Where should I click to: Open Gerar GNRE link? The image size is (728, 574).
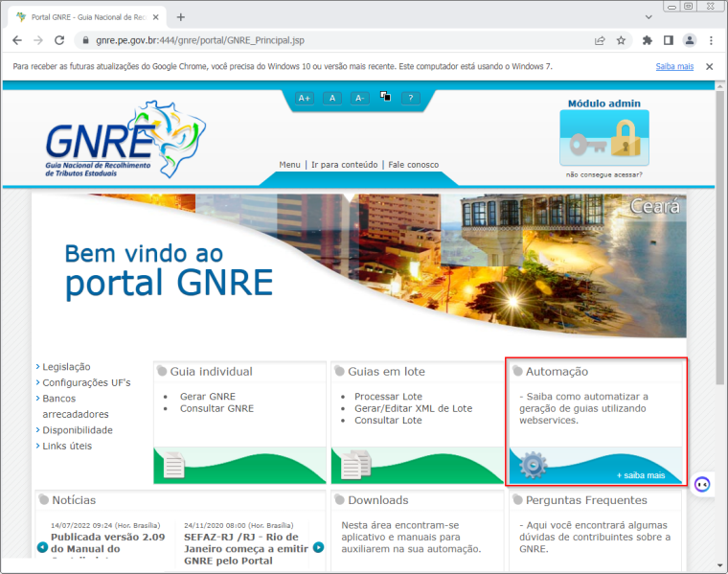208,397
